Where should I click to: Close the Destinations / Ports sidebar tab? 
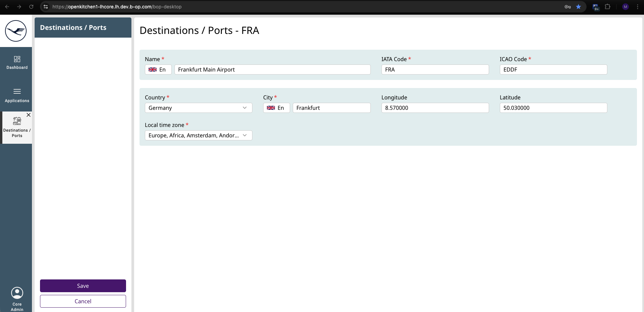click(29, 115)
